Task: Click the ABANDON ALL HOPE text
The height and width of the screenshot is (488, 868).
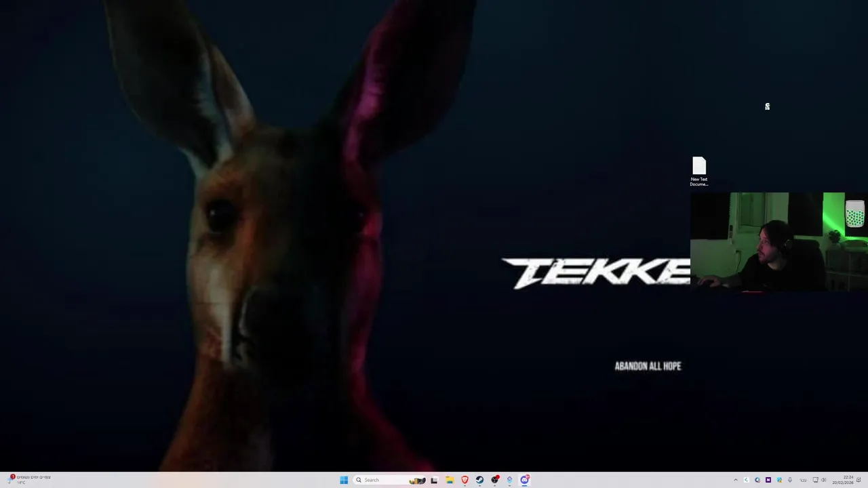Action: click(x=648, y=366)
